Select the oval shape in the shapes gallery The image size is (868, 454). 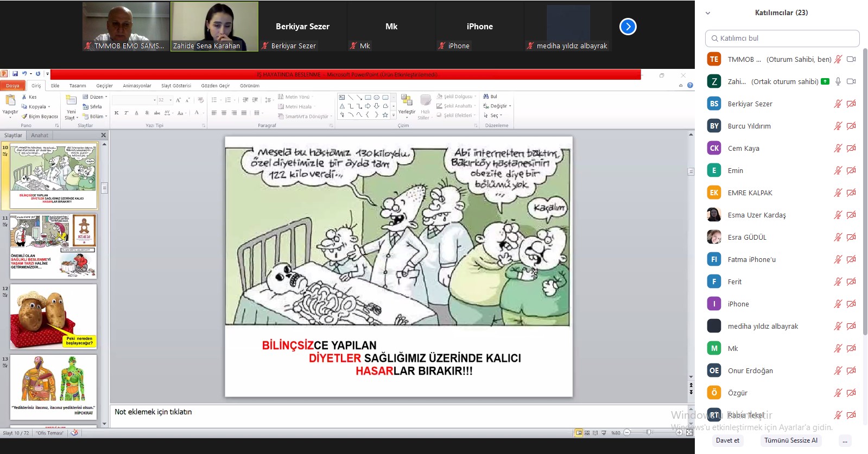pos(376,97)
